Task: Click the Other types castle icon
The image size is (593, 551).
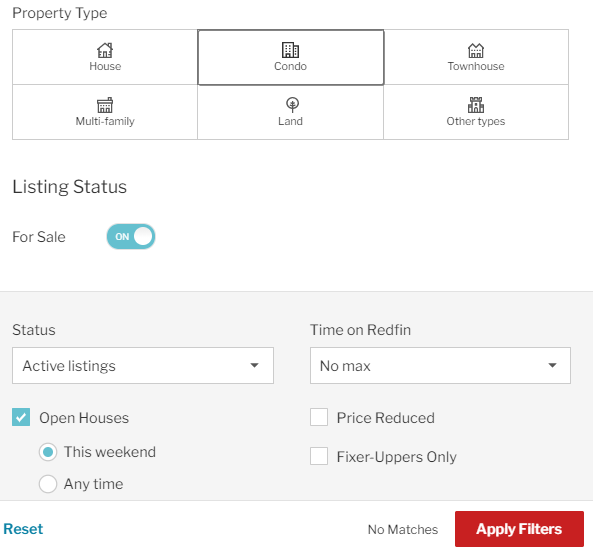Action: 476,105
